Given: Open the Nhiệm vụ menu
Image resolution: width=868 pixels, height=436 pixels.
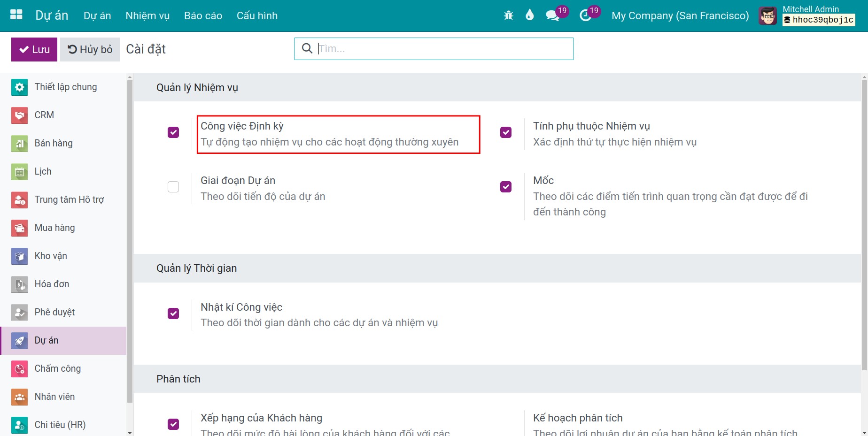Looking at the screenshot, I should (x=147, y=15).
